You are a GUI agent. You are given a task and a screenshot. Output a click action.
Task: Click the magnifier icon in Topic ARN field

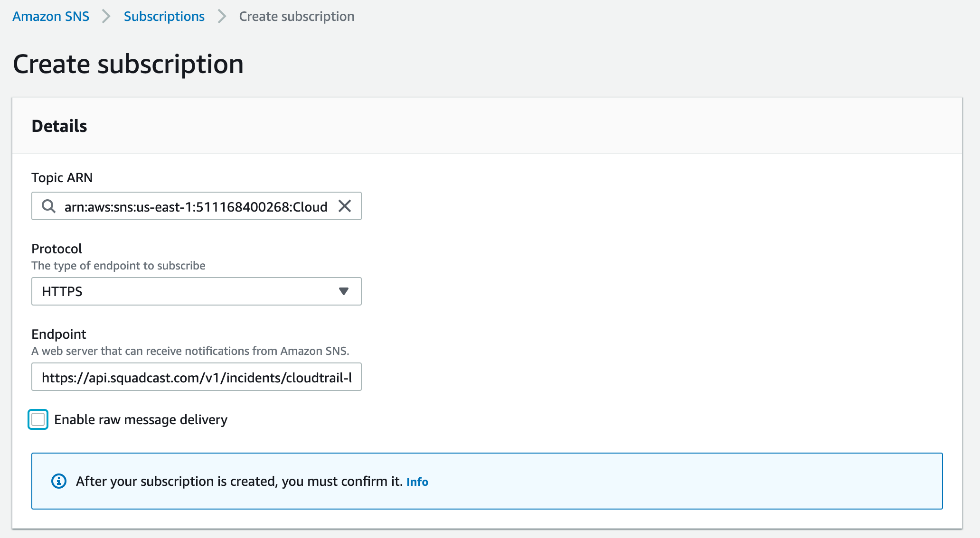[x=48, y=206]
